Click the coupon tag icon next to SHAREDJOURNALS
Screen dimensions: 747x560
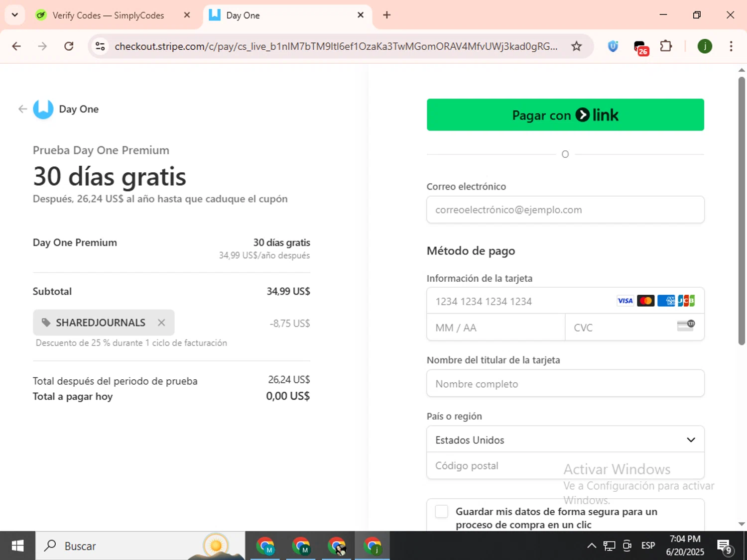coord(46,323)
